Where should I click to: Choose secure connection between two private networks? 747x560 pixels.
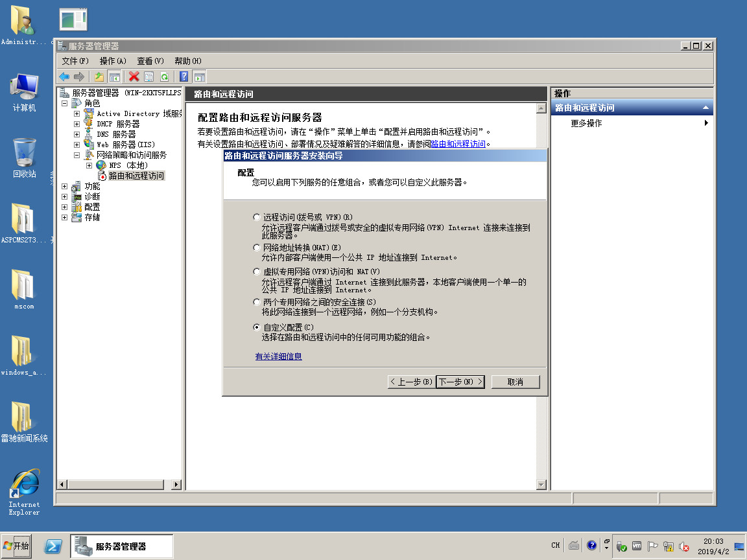click(x=257, y=302)
